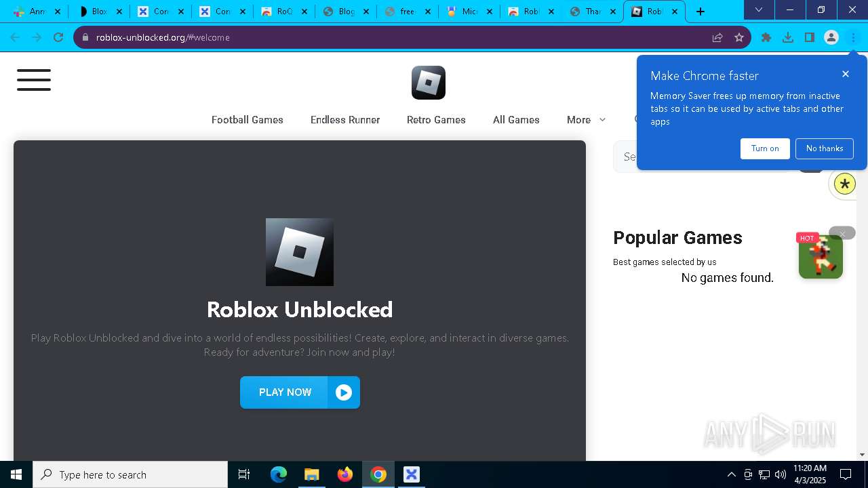
Task: Open the All Games page
Action: point(516,120)
